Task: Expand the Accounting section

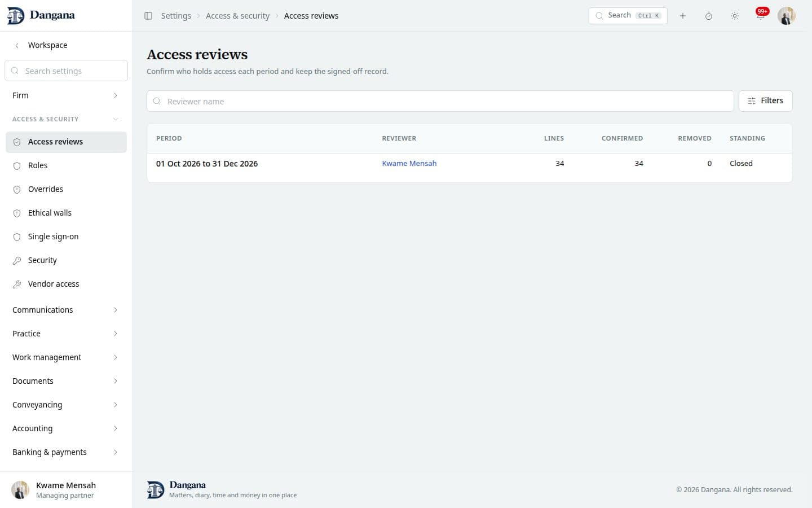Action: pyautogui.click(x=66, y=428)
